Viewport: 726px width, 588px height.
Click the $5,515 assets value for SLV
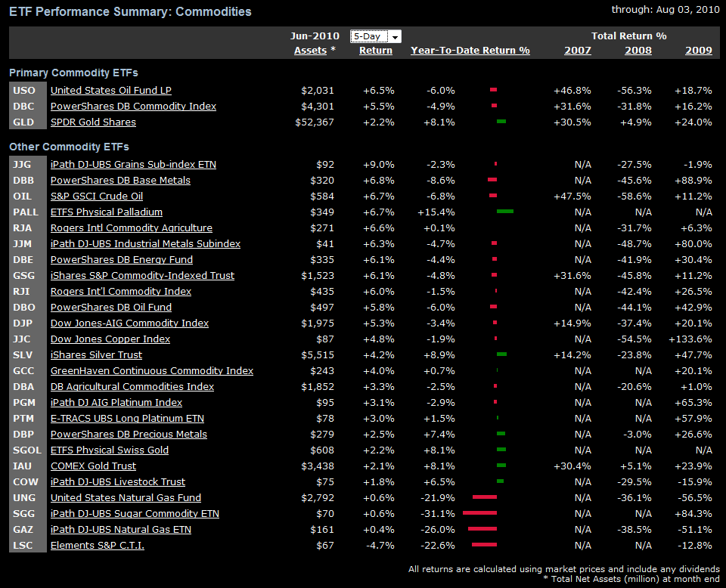318,354
